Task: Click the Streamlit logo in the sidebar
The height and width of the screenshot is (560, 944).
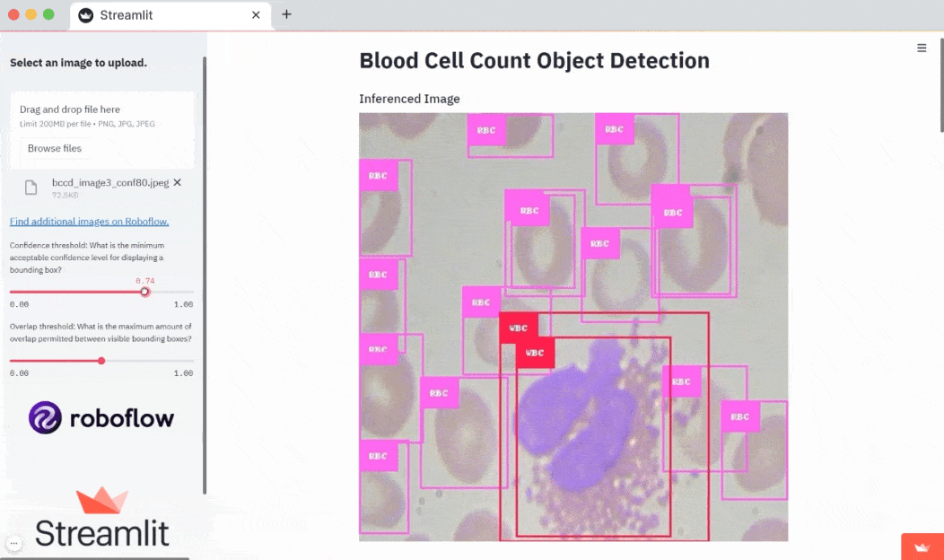Action: click(101, 518)
